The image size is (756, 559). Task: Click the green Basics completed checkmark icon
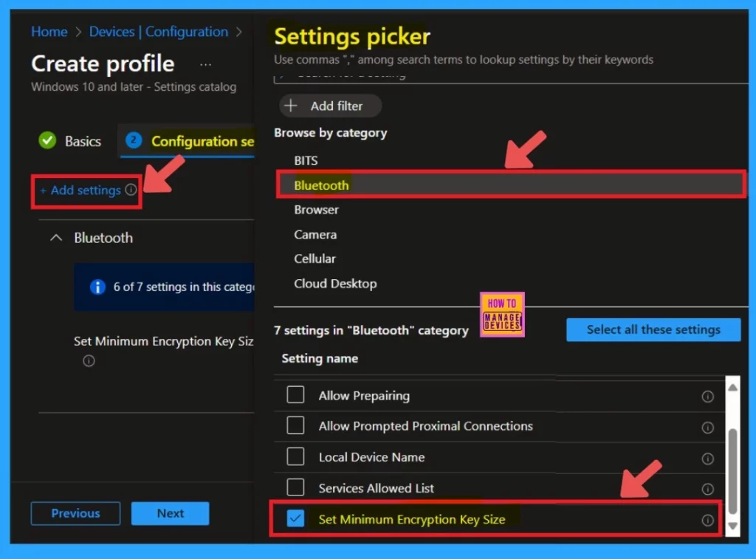pos(47,140)
